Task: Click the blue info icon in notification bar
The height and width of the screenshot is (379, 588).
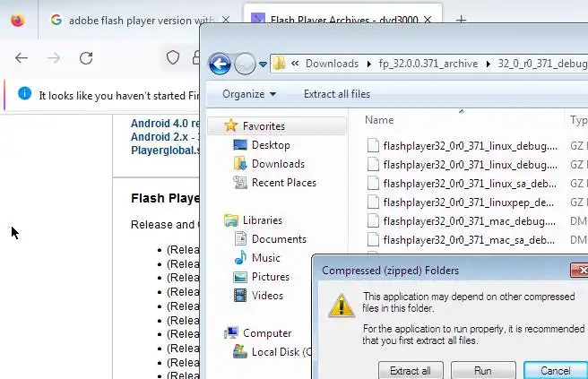Action: coord(25,93)
